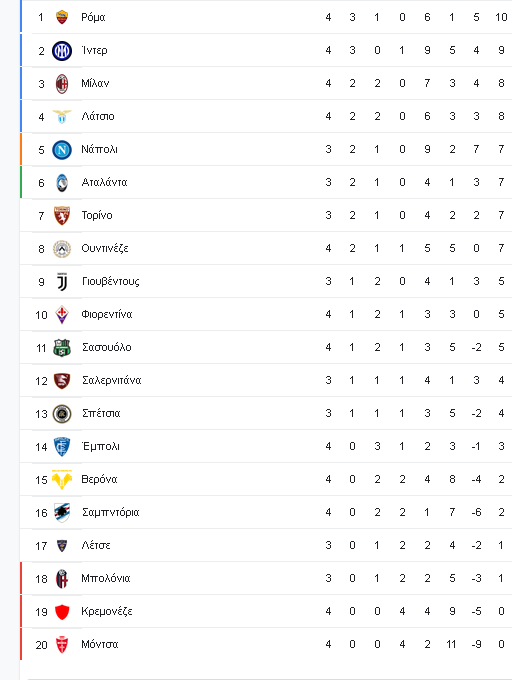Image resolution: width=512 pixels, height=680 pixels.
Task: Select the Σπέτσια team row name
Action: pyautogui.click(x=101, y=413)
